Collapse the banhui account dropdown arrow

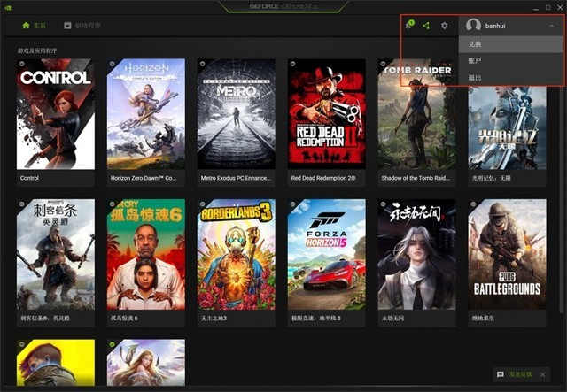[x=552, y=26]
